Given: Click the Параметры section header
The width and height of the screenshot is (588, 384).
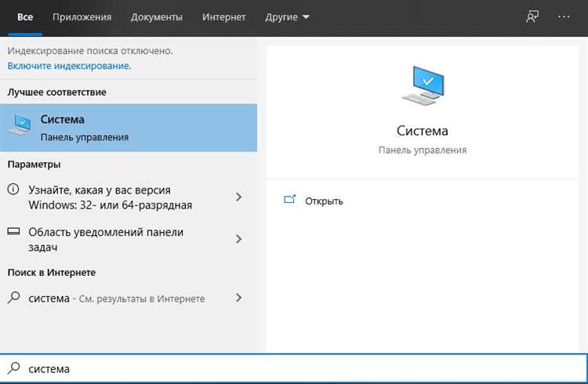Looking at the screenshot, I should [34, 165].
